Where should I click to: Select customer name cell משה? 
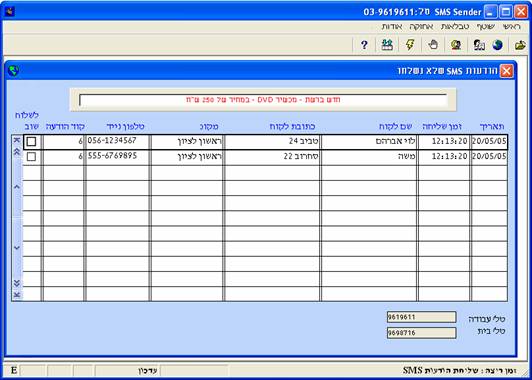[368, 157]
